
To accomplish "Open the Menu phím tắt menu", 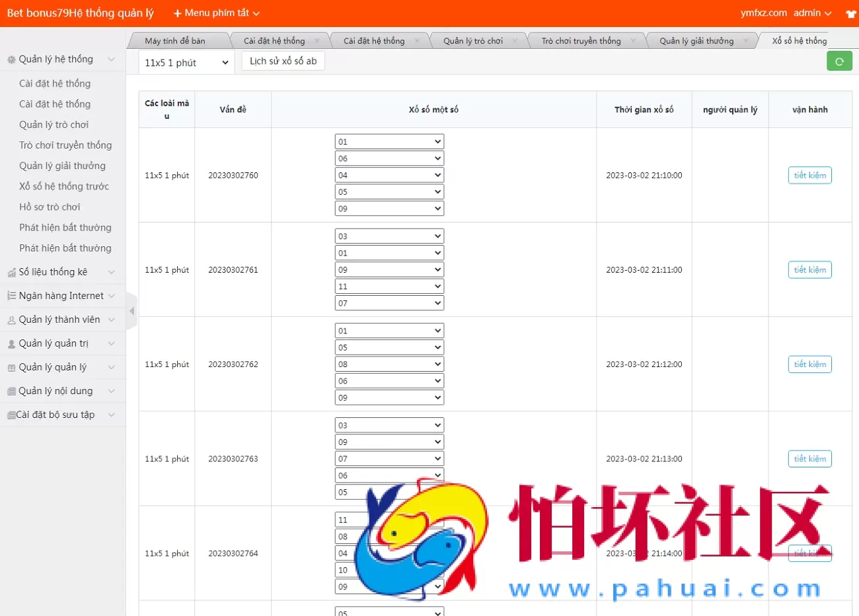I will pyautogui.click(x=216, y=13).
